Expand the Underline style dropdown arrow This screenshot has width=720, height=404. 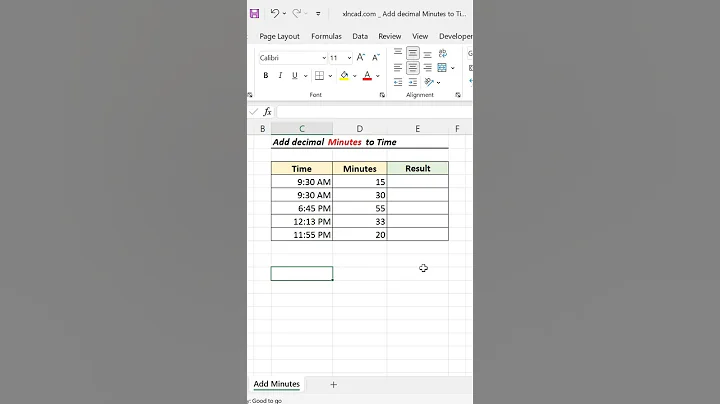point(305,76)
